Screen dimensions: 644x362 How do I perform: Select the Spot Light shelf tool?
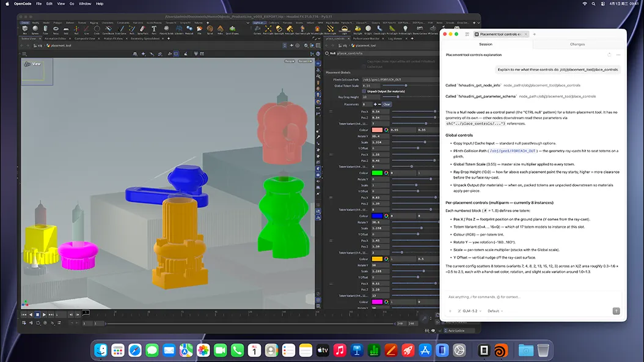click(279, 31)
